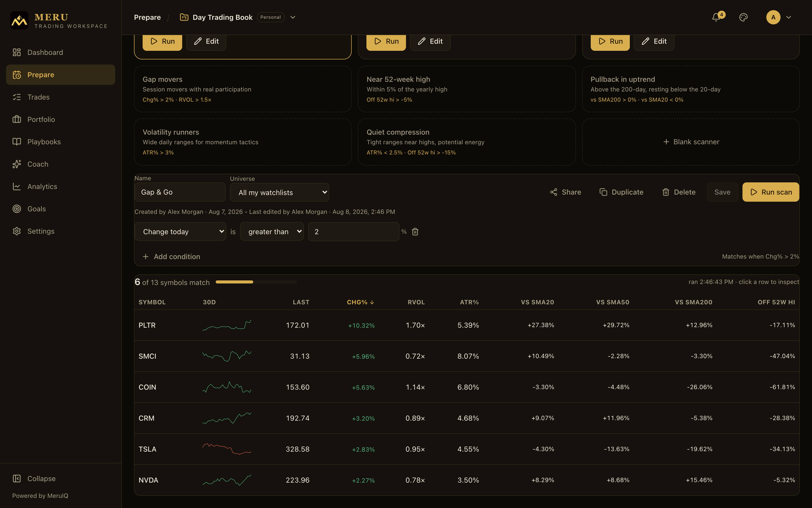The height and width of the screenshot is (508, 812).
Task: Open Trades in sidebar
Action: pyautogui.click(x=60, y=97)
